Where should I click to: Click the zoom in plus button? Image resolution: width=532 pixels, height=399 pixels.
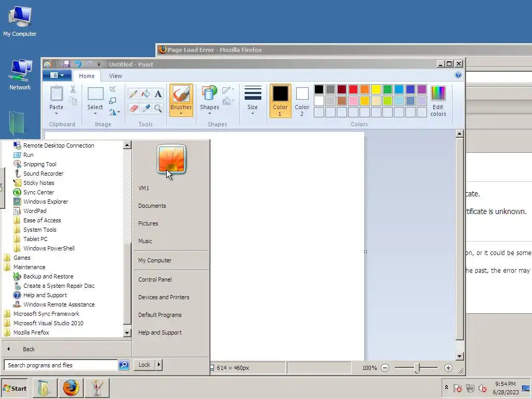[448, 368]
